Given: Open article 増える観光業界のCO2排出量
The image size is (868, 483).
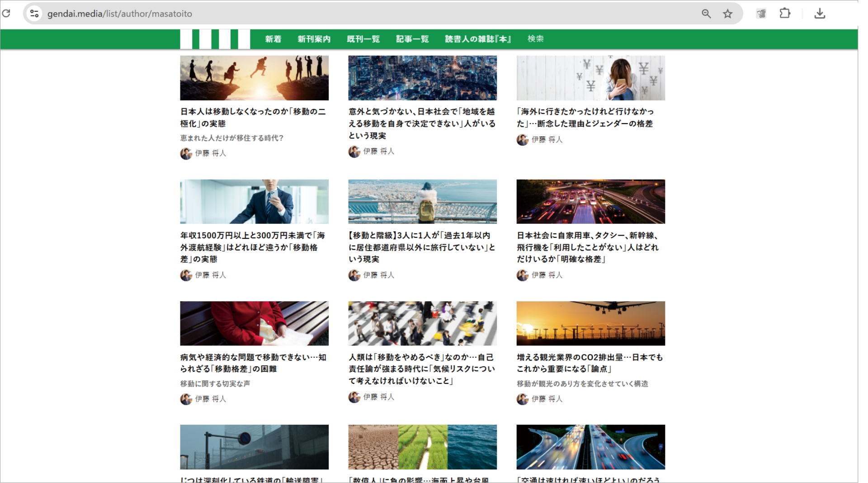Looking at the screenshot, I should 590,363.
